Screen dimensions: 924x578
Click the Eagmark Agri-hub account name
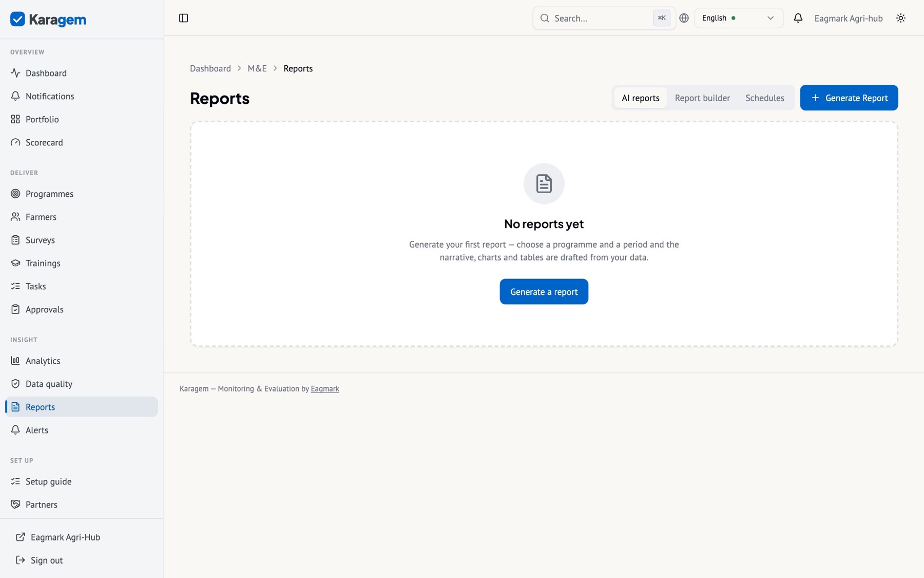click(x=849, y=18)
